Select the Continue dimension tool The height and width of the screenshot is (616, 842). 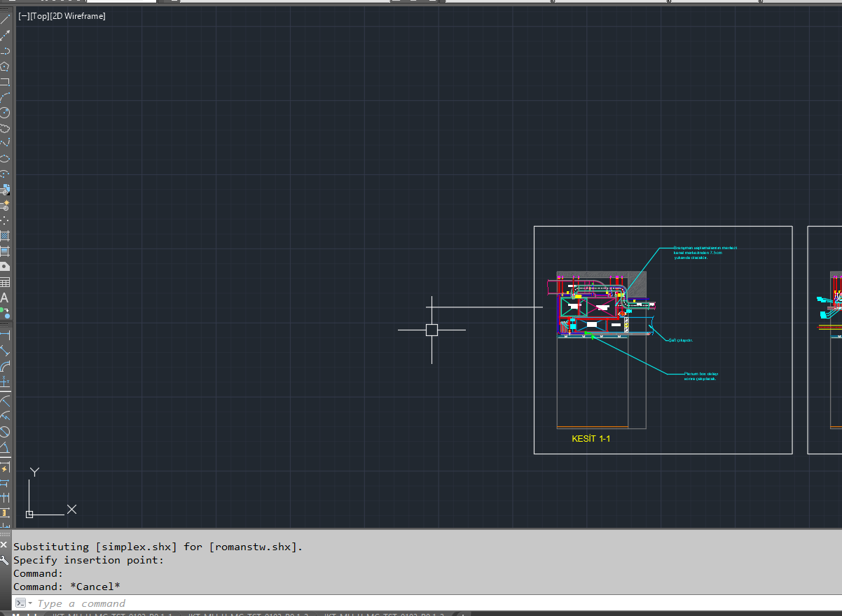pos(5,498)
